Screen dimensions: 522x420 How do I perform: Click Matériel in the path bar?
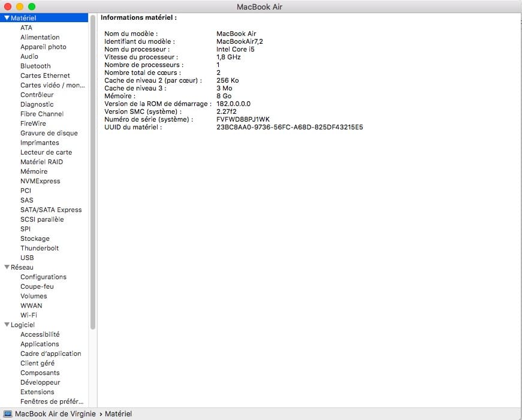tap(118, 413)
